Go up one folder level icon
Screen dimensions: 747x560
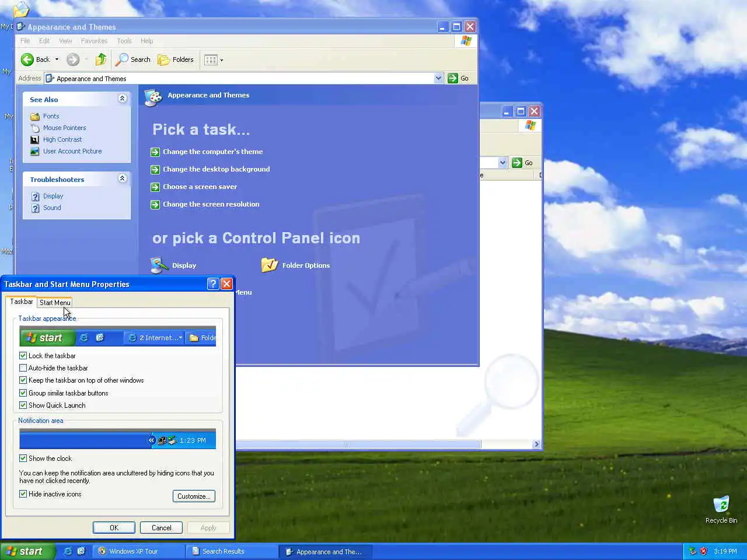pos(101,60)
